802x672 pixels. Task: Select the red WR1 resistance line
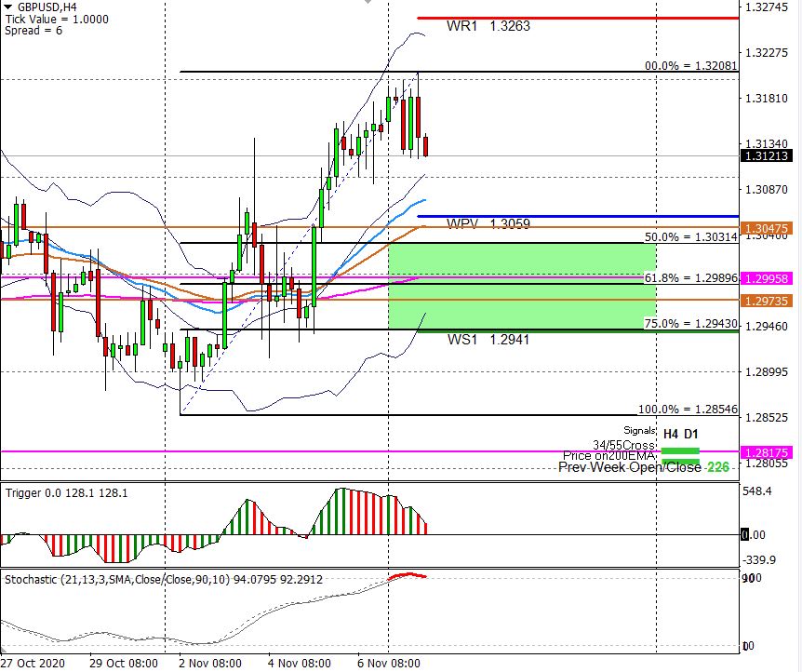pos(578,19)
